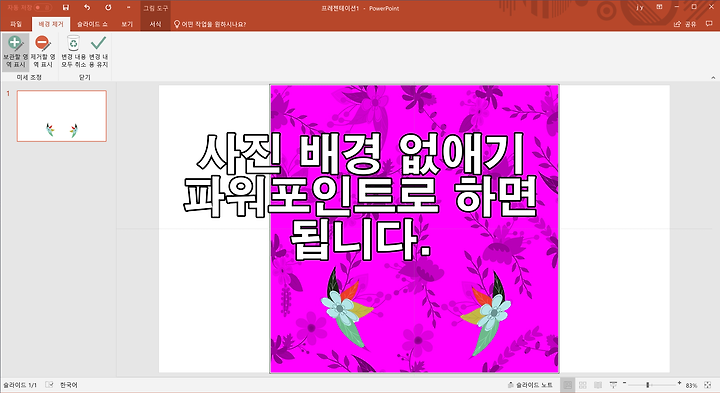Image resolution: width=720 pixels, height=393 pixels.
Task: Click the 슬라이드 1/1 status text
Action: (20, 385)
